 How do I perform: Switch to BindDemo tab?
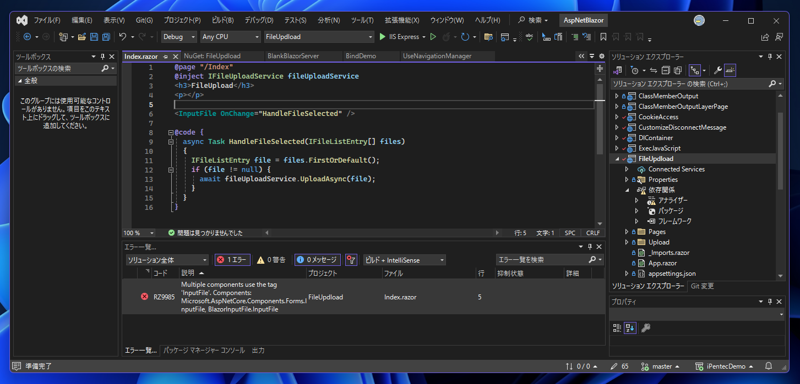pyautogui.click(x=361, y=56)
